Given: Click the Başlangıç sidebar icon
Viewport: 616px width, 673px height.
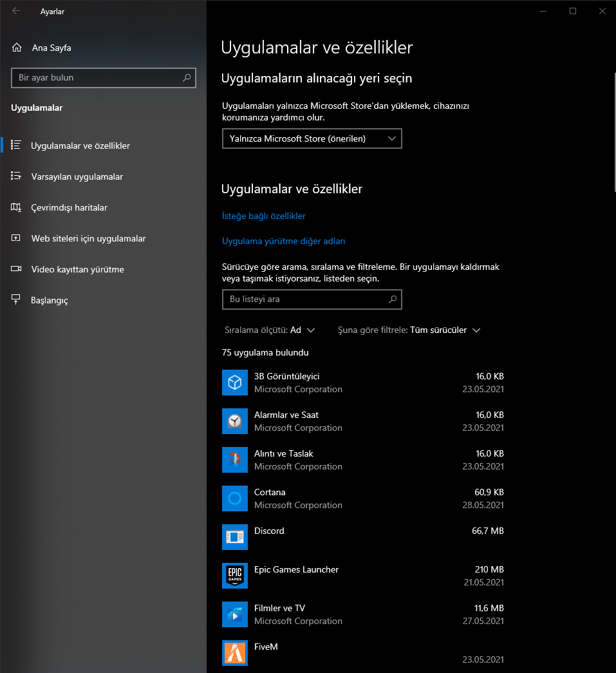Looking at the screenshot, I should [x=16, y=299].
